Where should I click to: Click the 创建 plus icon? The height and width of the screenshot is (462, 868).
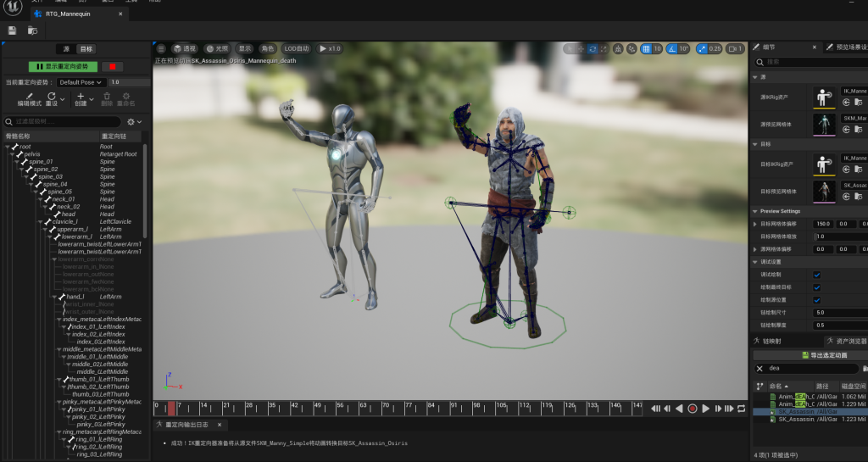click(81, 97)
